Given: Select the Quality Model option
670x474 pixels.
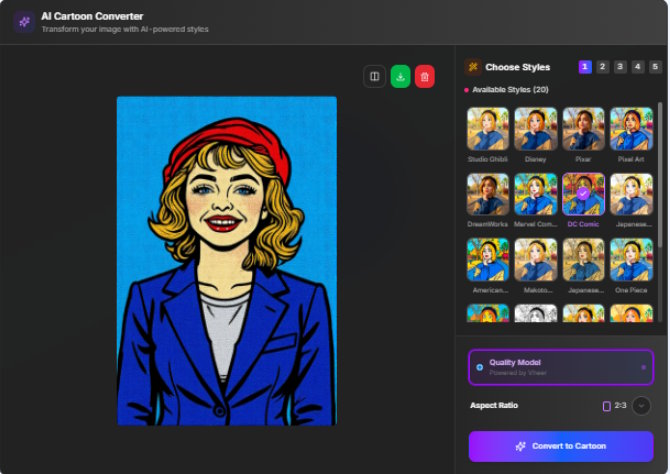Looking at the screenshot, I should pos(561,367).
